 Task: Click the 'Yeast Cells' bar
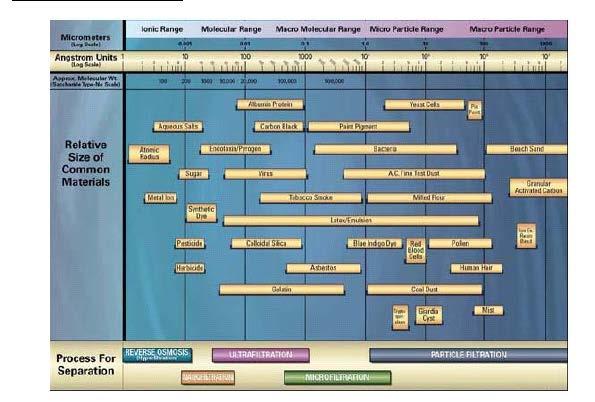[424, 104]
